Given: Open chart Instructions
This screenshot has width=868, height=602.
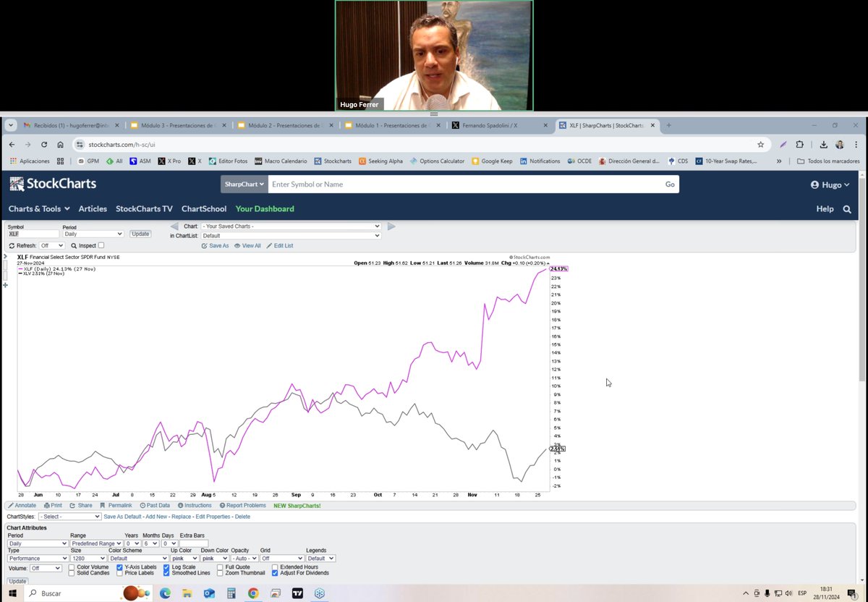Looking at the screenshot, I should [x=194, y=506].
